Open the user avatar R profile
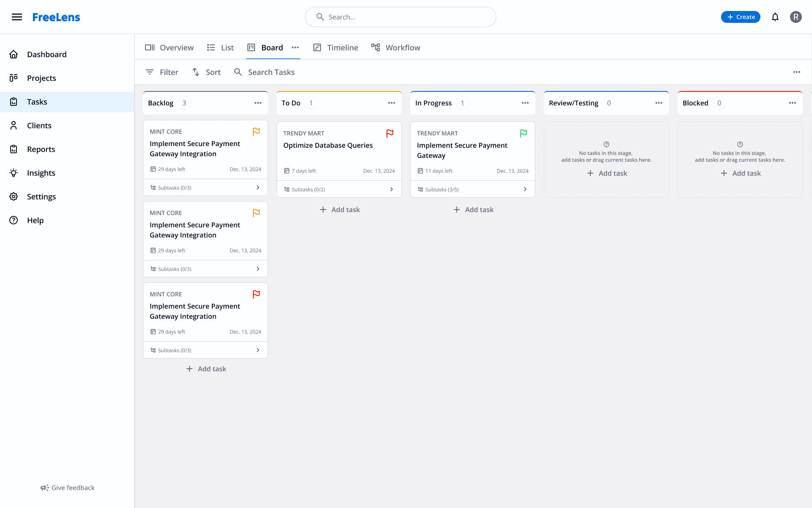This screenshot has height=508, width=812. point(796,17)
